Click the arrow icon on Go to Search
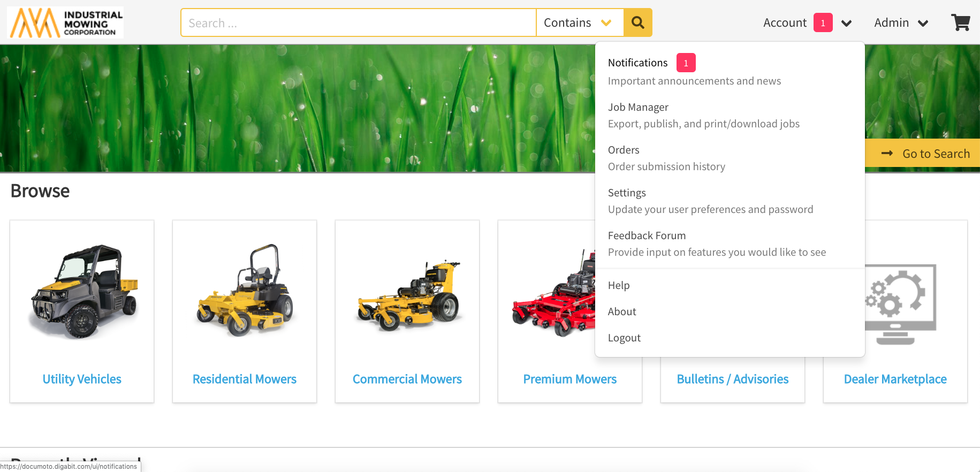This screenshot has height=472, width=980. 887,154
